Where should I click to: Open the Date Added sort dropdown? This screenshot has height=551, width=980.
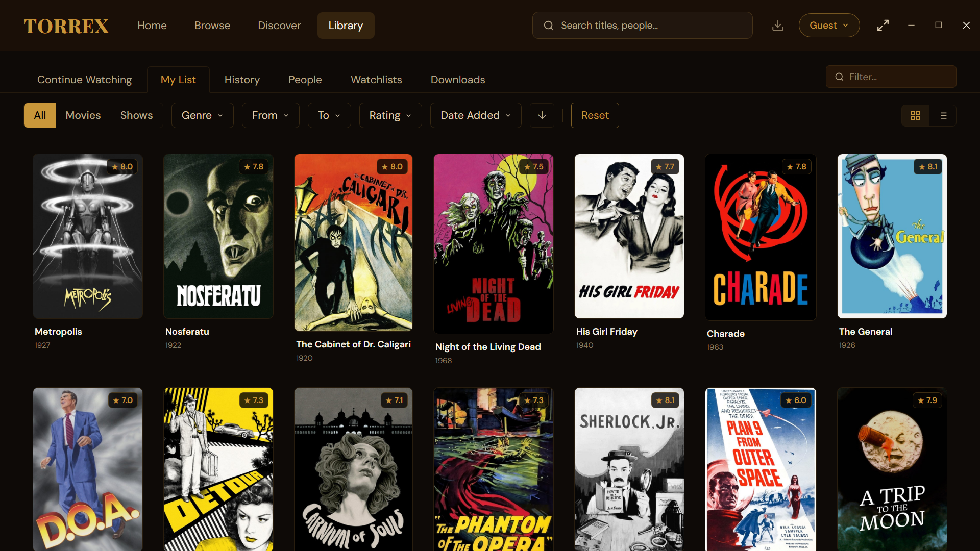click(x=476, y=115)
